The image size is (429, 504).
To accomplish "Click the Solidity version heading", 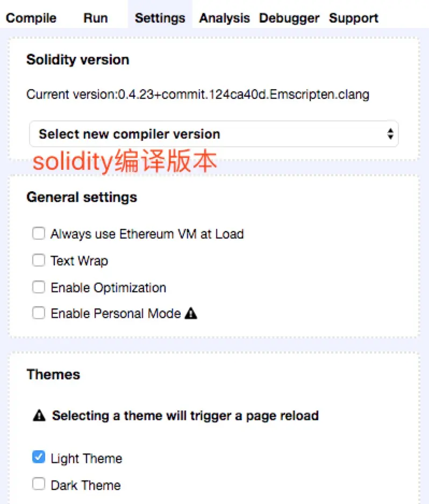I will click(78, 60).
